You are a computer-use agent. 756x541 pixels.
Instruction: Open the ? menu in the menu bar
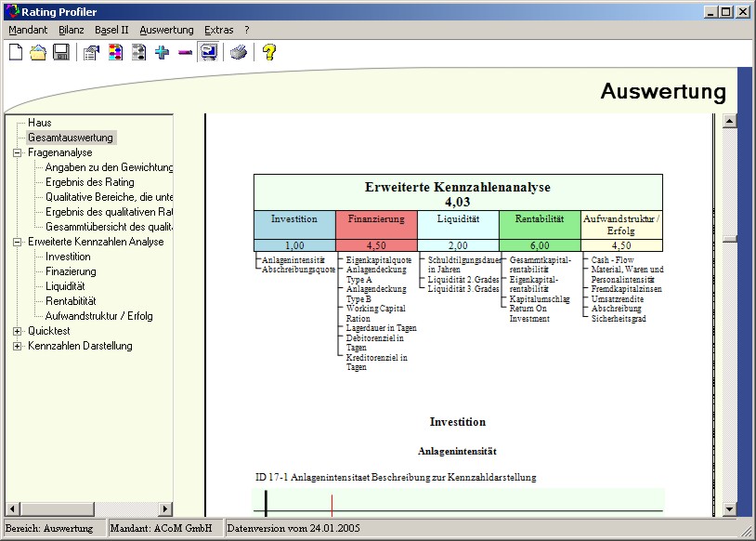247,30
